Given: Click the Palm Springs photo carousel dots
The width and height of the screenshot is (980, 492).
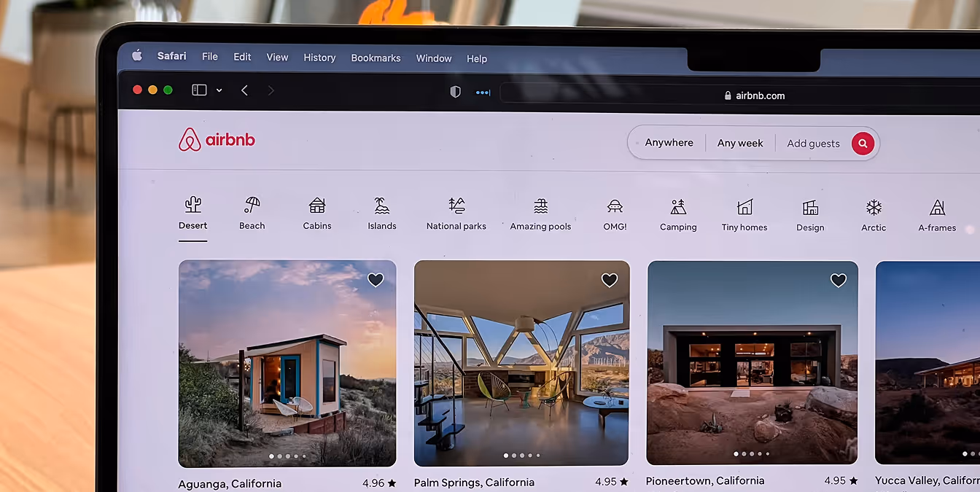Looking at the screenshot, I should [521, 456].
